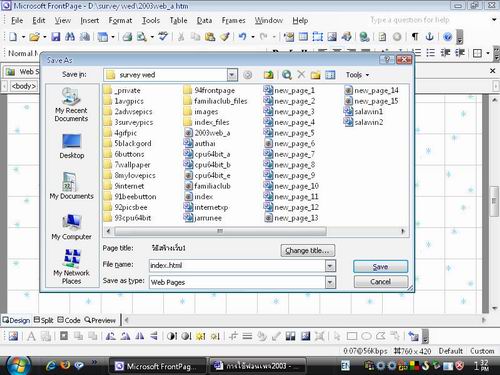Open the Insert menu
Viewport: 500px width, 375px height.
click(x=90, y=20)
